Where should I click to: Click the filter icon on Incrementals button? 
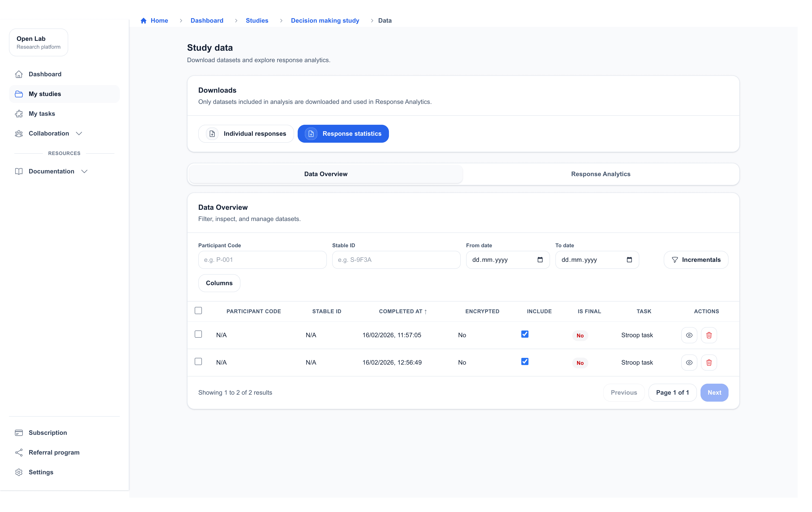pos(675,260)
